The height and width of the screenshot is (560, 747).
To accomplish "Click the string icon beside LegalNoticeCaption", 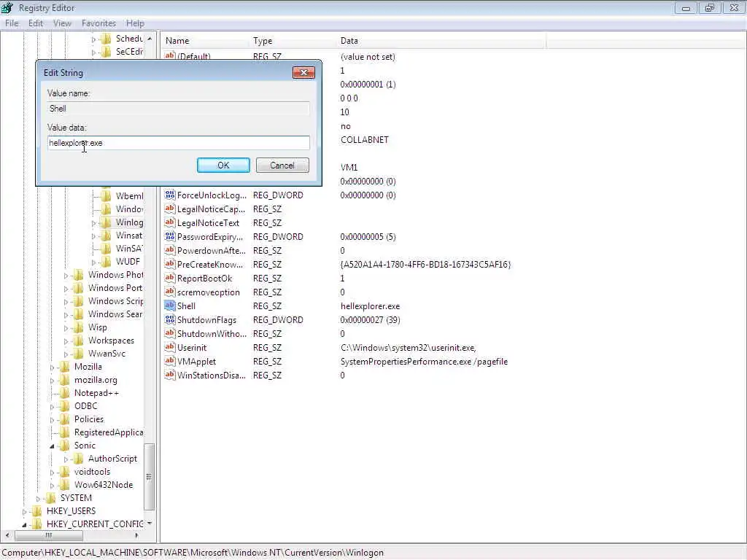I will [x=169, y=209].
